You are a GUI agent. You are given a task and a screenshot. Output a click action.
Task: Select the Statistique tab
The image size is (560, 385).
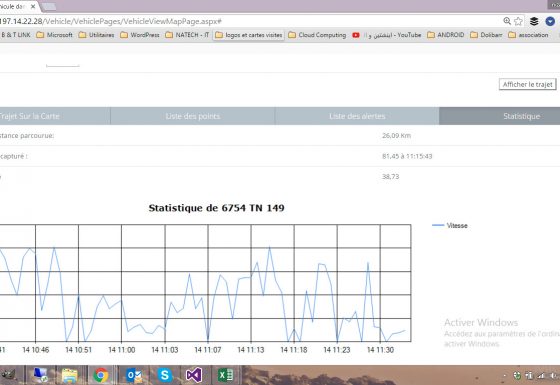[500, 116]
